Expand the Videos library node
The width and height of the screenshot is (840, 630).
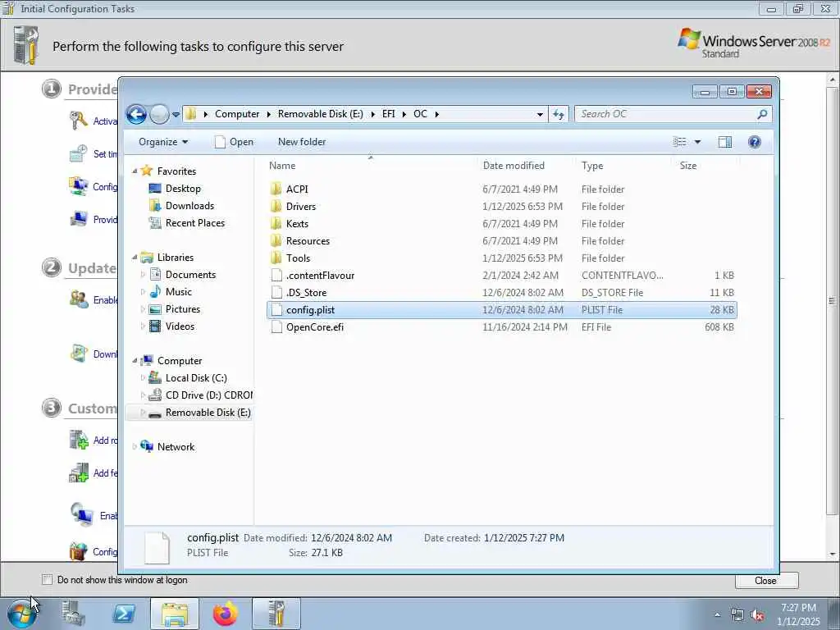coord(143,326)
